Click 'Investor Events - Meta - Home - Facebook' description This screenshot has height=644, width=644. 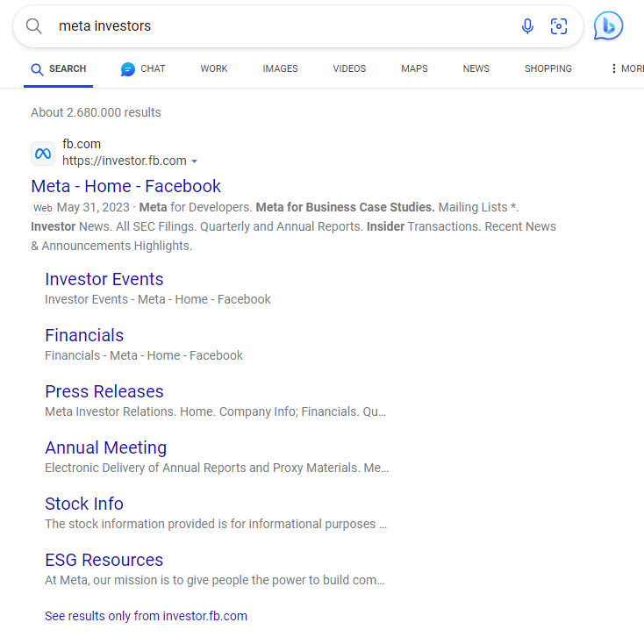coord(158,299)
